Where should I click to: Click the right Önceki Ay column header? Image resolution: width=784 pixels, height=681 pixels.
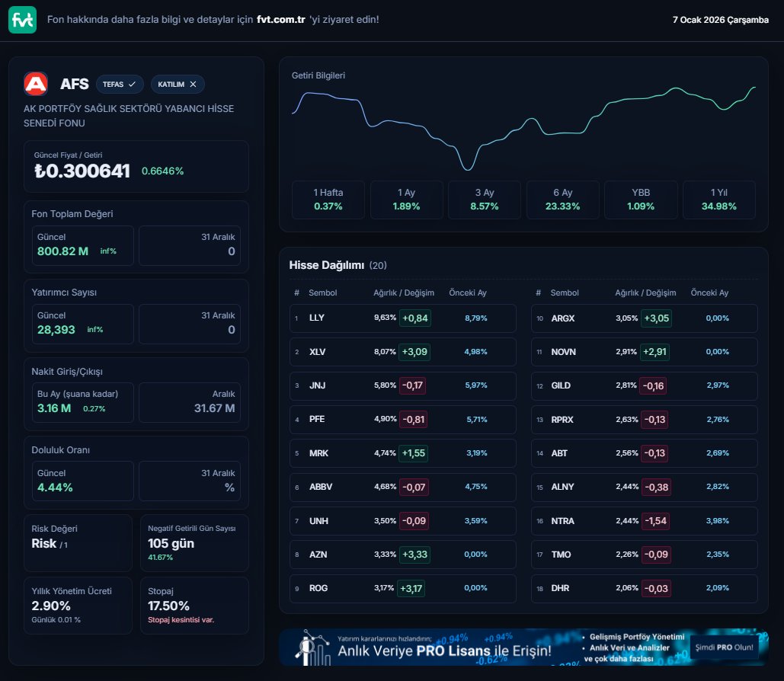coord(709,293)
